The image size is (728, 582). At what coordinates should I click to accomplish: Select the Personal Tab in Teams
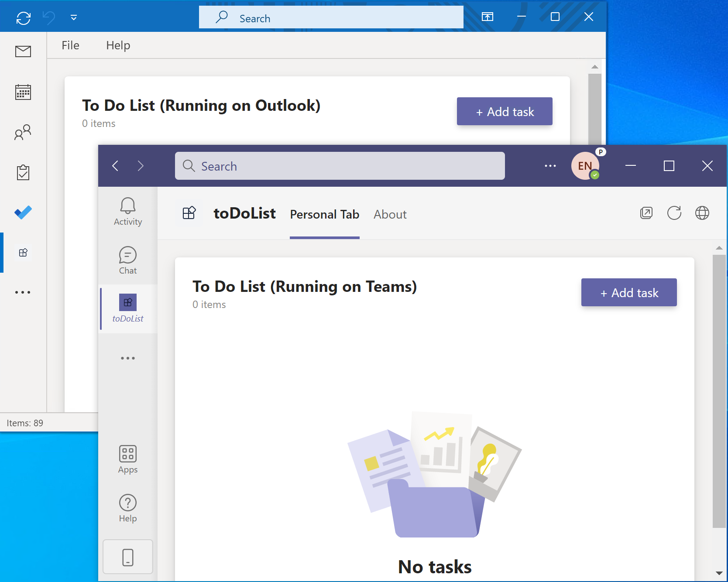click(x=325, y=214)
